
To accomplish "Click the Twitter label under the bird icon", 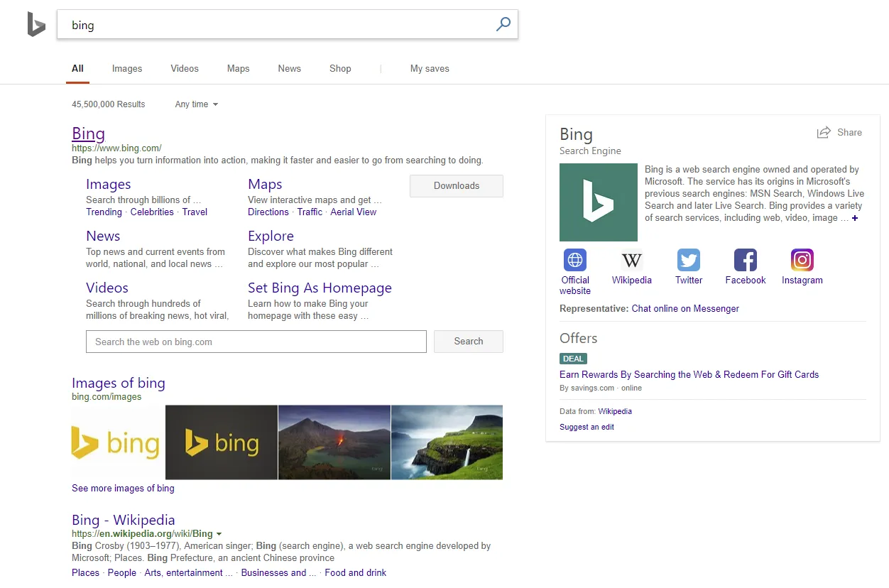I will coord(689,281).
